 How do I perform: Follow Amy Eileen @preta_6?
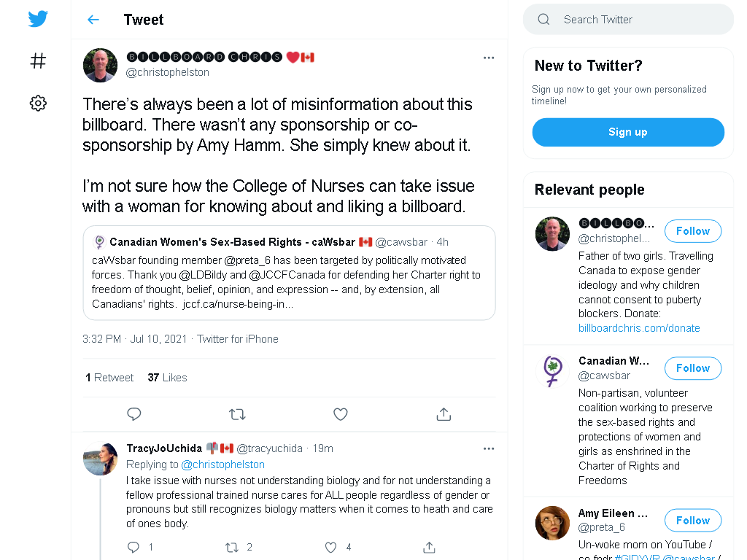coord(693,521)
